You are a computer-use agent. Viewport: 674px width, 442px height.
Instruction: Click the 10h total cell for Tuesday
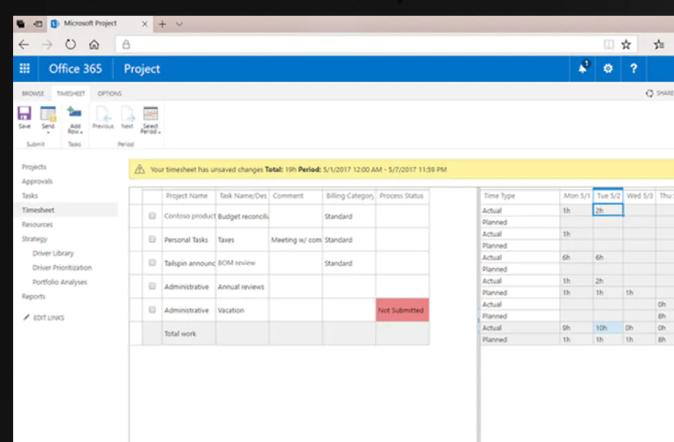(x=608, y=328)
